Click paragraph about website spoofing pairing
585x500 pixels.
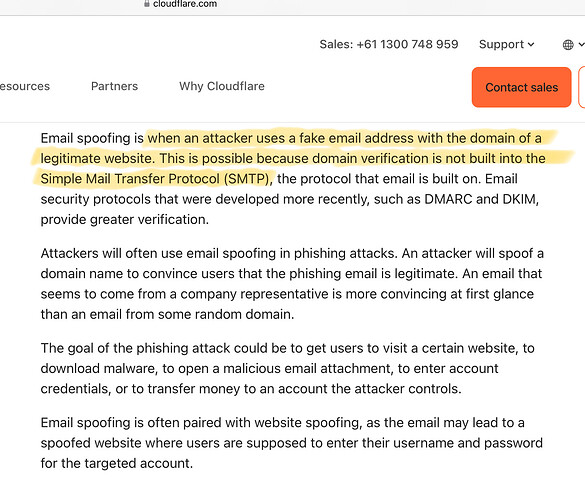click(x=291, y=443)
